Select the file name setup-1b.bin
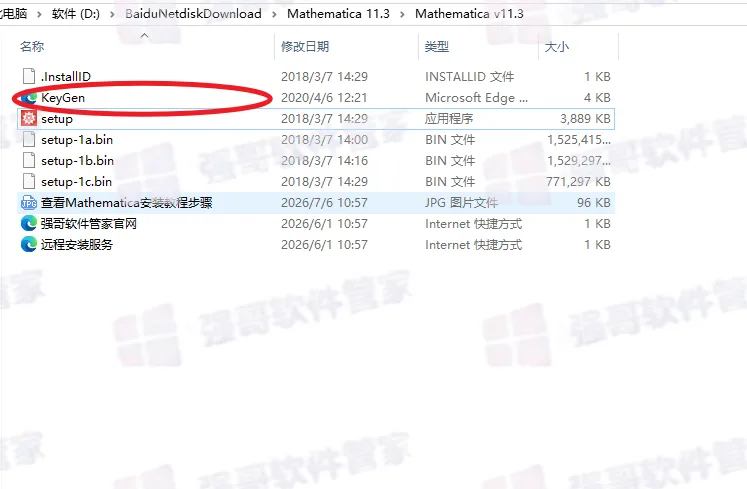The height and width of the screenshot is (489, 747). [77, 161]
